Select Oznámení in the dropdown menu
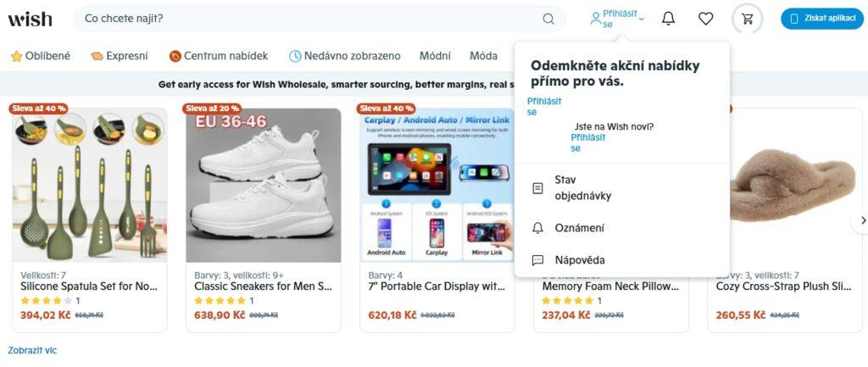This screenshot has height=367, width=868. pos(579,228)
